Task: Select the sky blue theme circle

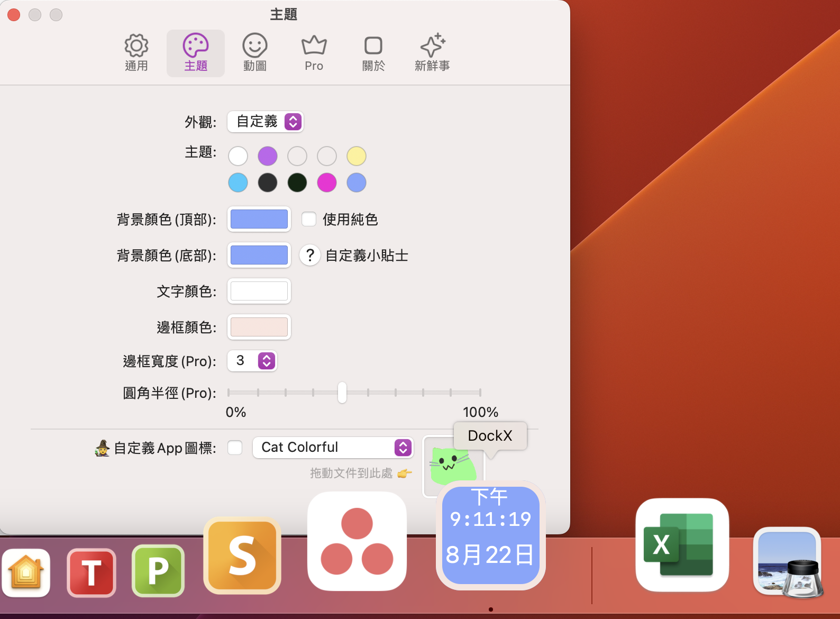Action: tap(238, 183)
